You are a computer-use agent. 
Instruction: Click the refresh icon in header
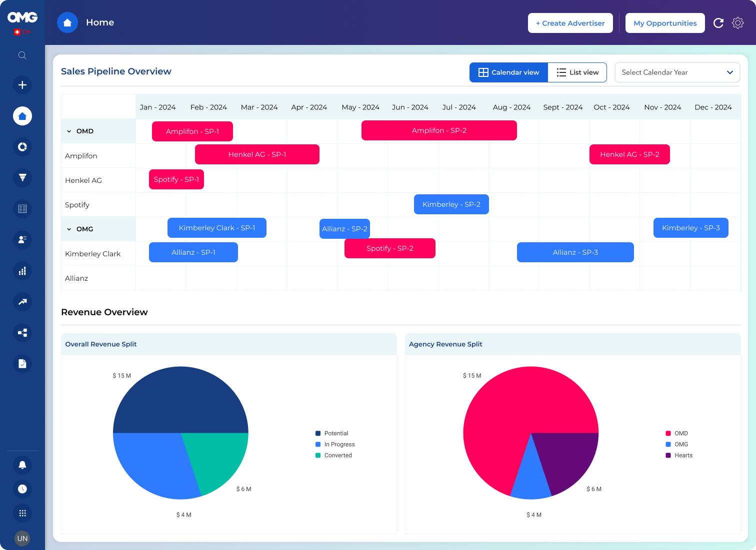(718, 23)
